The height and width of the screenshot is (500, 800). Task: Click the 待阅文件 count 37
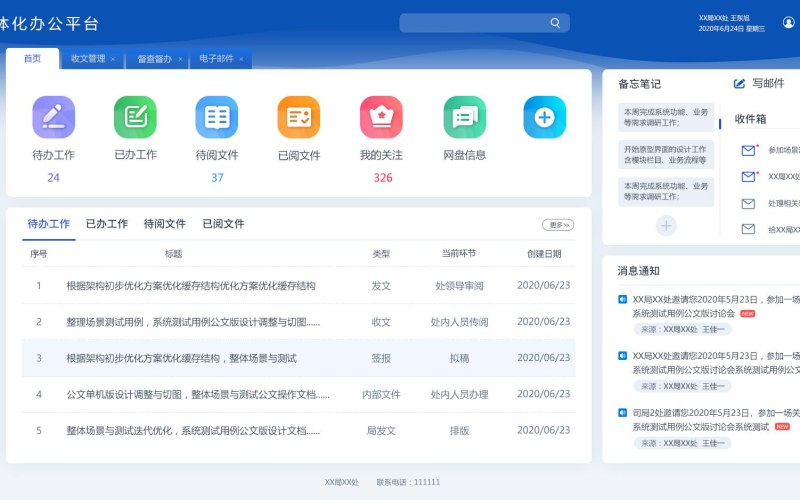(x=217, y=178)
